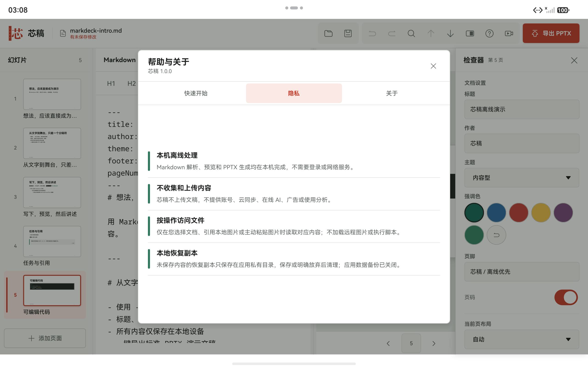
Task: Close the 帮助与关于 dialog
Action: (433, 66)
